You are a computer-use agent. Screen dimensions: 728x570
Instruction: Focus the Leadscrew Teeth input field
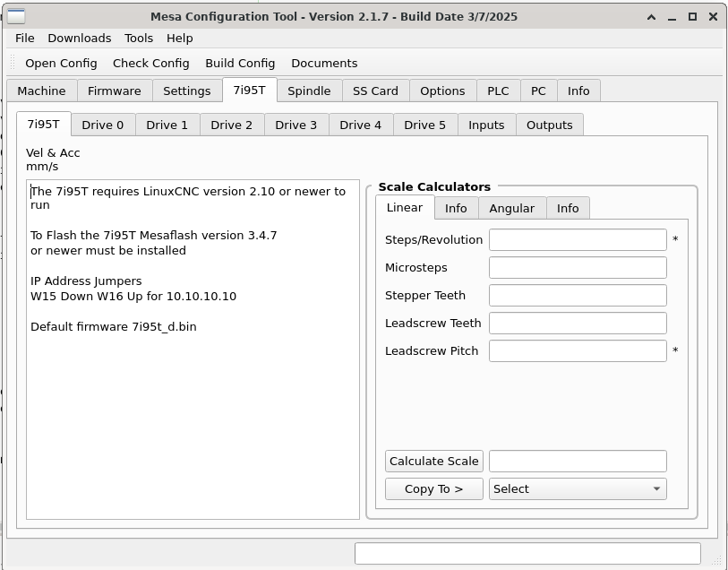pyautogui.click(x=578, y=324)
